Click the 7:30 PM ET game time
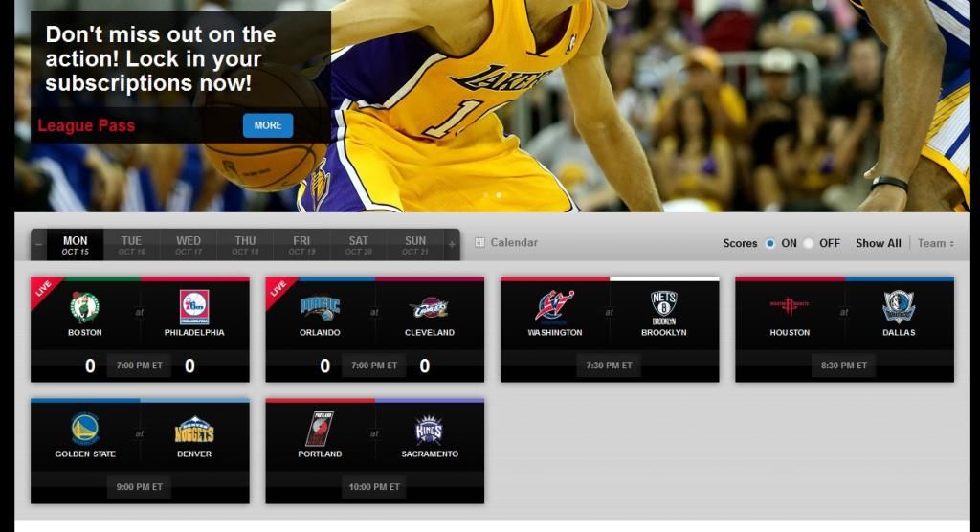The height and width of the screenshot is (532, 980). tap(610, 366)
